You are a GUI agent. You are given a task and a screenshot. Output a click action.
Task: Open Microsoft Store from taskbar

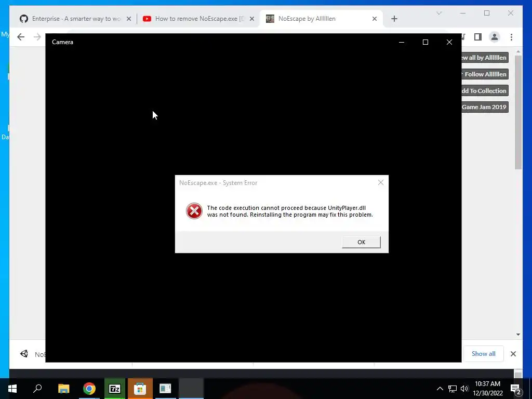140,389
